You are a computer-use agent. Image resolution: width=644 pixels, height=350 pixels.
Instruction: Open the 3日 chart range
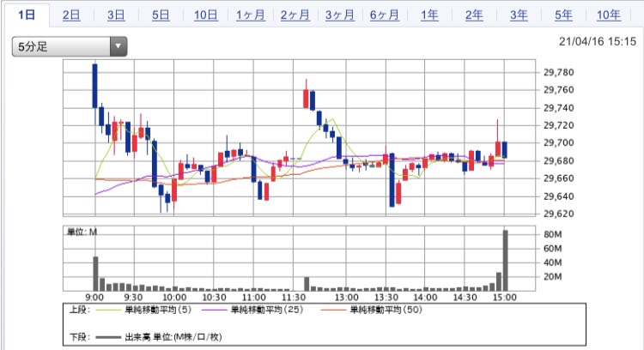pyautogui.click(x=116, y=15)
